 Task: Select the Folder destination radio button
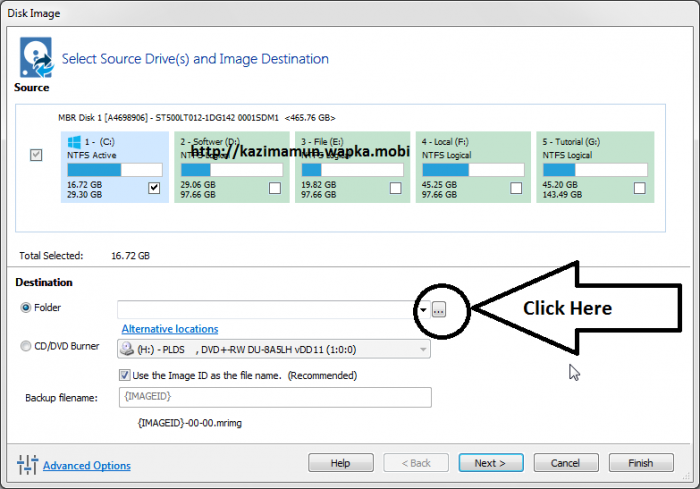coord(26,307)
